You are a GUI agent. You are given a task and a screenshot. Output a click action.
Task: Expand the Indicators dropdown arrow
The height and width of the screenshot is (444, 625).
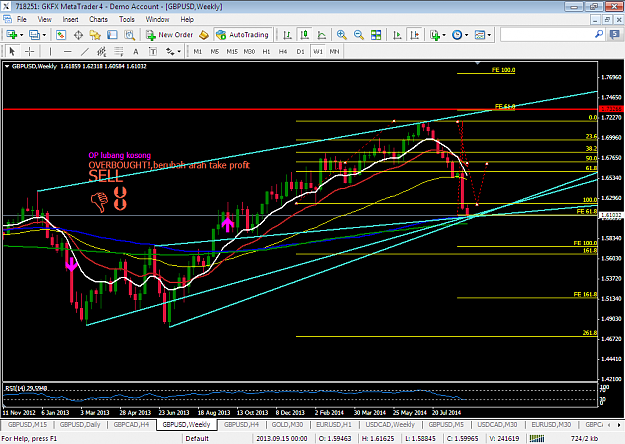(444, 35)
